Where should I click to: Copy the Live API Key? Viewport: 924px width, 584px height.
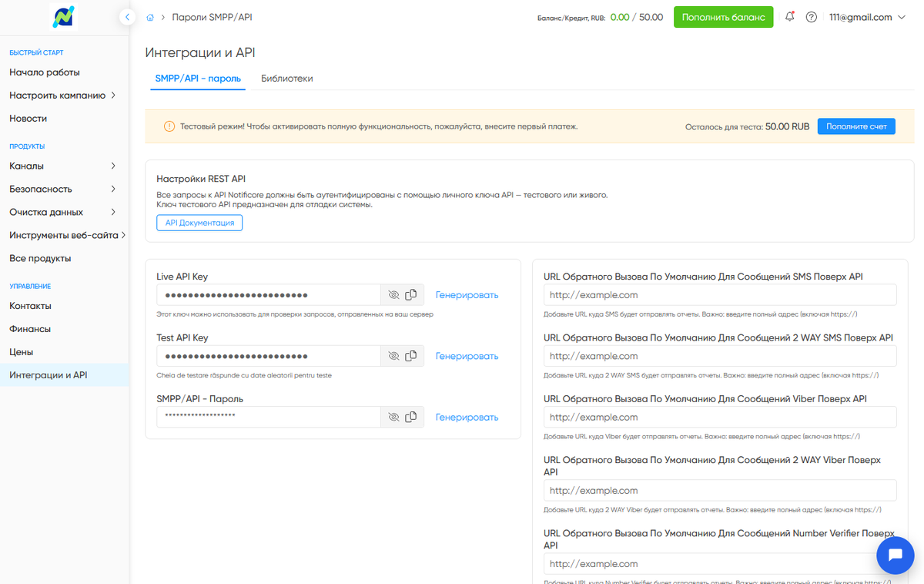(411, 295)
